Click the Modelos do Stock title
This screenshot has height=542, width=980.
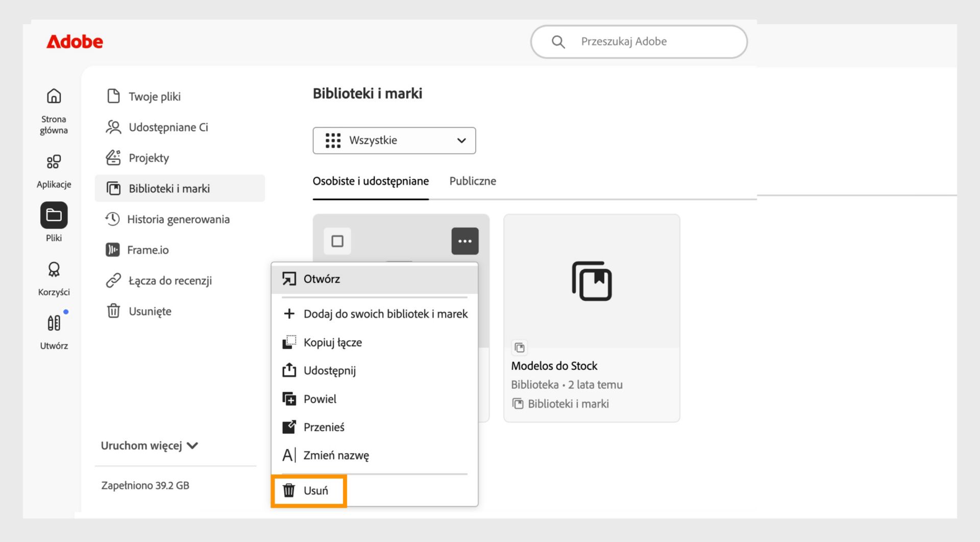pyautogui.click(x=554, y=366)
